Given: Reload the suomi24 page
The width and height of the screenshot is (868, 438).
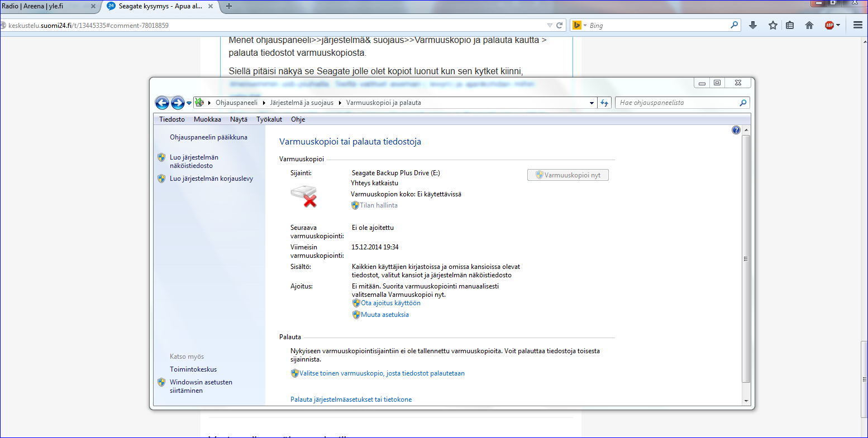Looking at the screenshot, I should (x=559, y=25).
